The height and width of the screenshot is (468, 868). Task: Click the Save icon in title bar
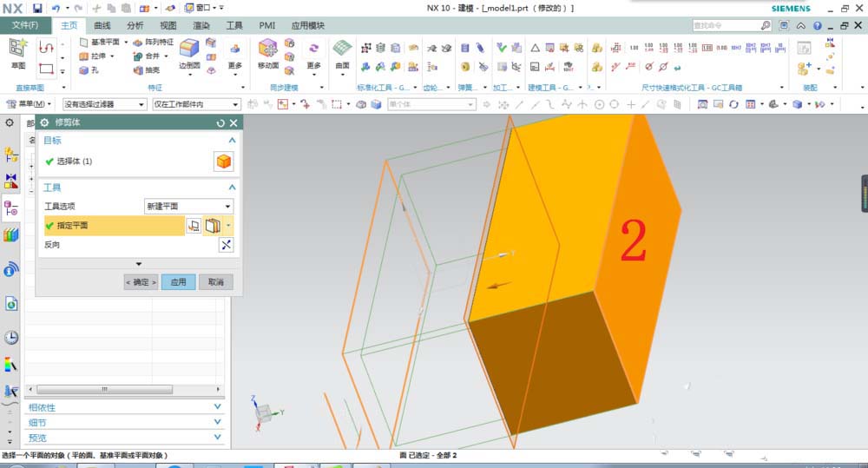pyautogui.click(x=37, y=9)
